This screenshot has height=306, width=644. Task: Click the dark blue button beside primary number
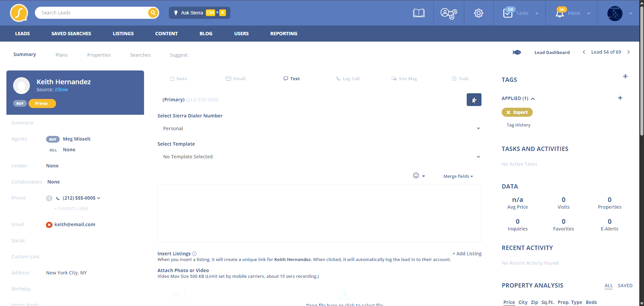474,100
